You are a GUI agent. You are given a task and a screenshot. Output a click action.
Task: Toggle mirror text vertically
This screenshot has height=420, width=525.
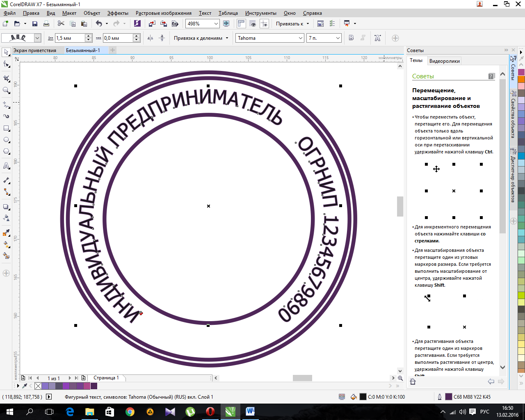point(162,38)
